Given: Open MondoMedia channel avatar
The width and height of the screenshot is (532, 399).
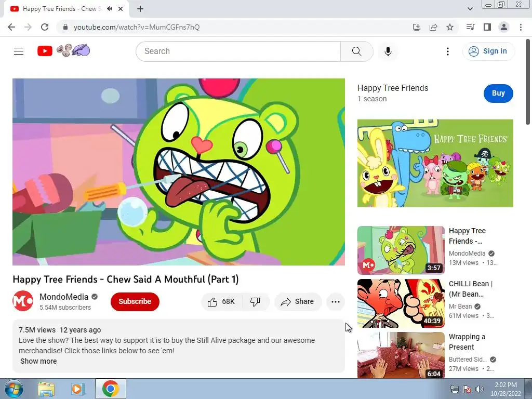Looking at the screenshot, I should [23, 301].
